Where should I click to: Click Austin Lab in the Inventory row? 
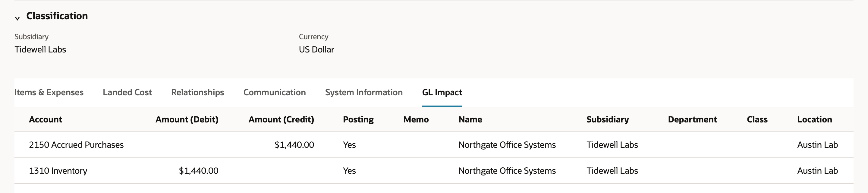pyautogui.click(x=817, y=171)
